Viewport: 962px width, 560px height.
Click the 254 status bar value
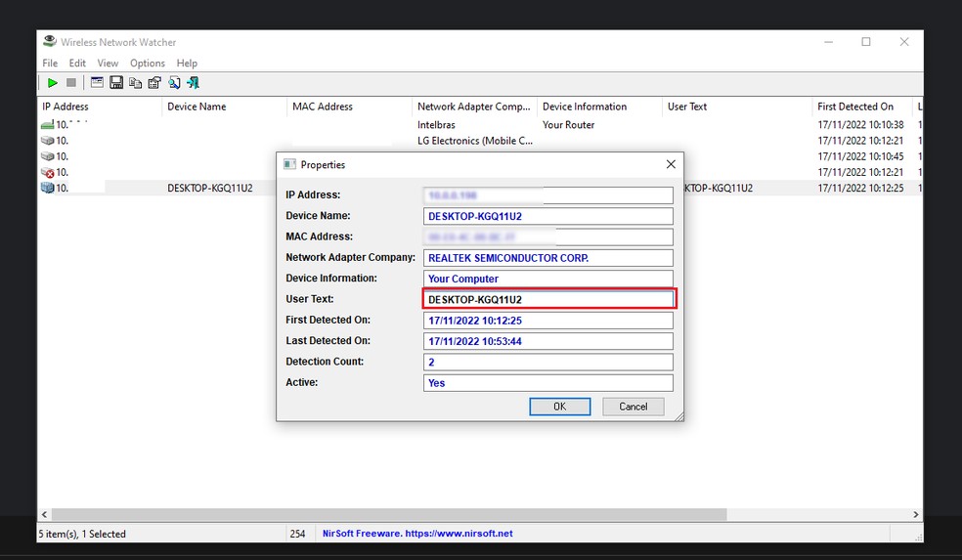(x=297, y=534)
